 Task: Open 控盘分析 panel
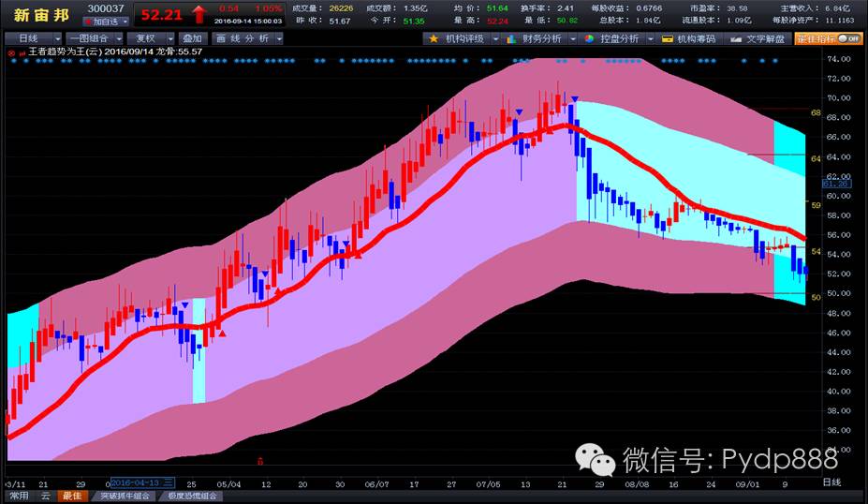click(620, 38)
